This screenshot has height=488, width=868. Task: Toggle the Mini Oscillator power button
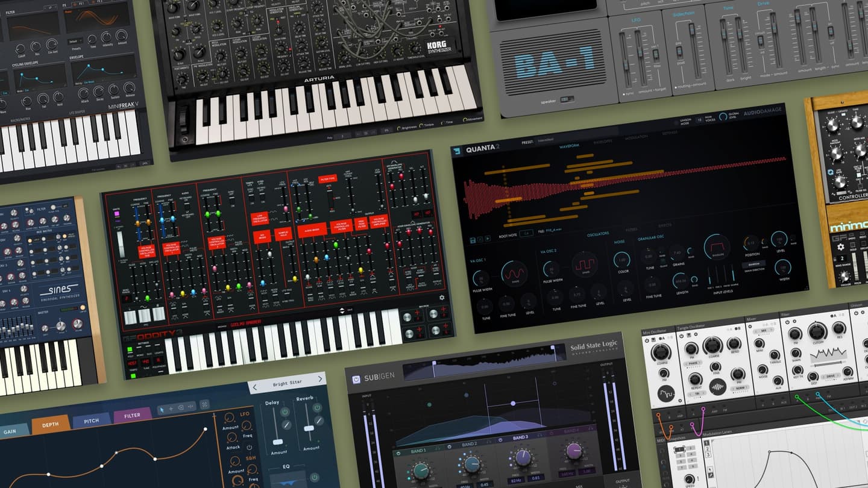pos(647,340)
